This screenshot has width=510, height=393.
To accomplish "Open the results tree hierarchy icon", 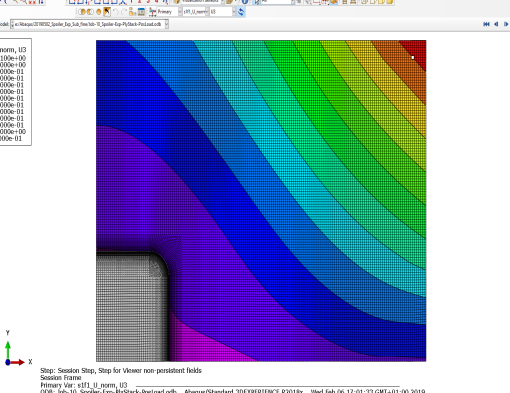I will [x=133, y=12].
